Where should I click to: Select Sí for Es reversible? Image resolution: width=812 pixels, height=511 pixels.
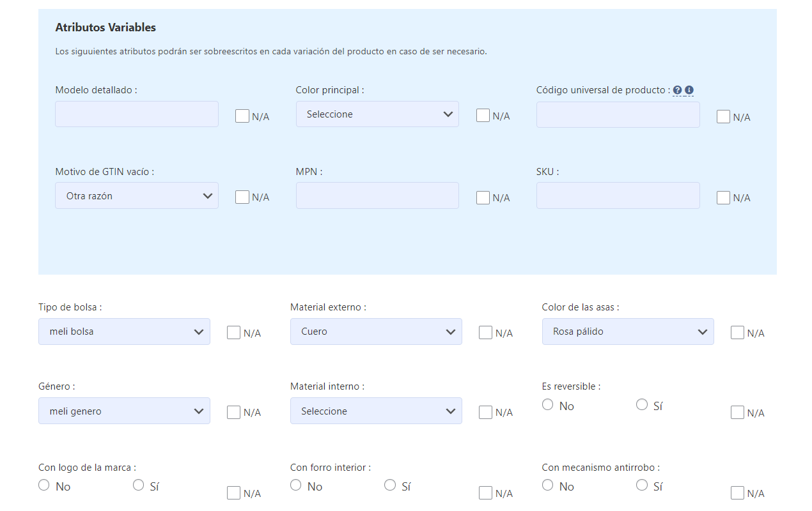click(x=642, y=405)
